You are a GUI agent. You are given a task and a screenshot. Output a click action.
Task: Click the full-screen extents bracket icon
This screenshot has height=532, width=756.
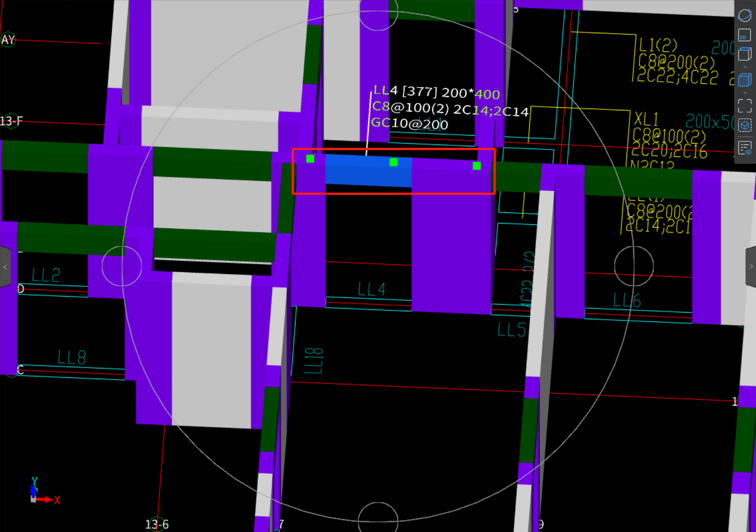coord(744,106)
